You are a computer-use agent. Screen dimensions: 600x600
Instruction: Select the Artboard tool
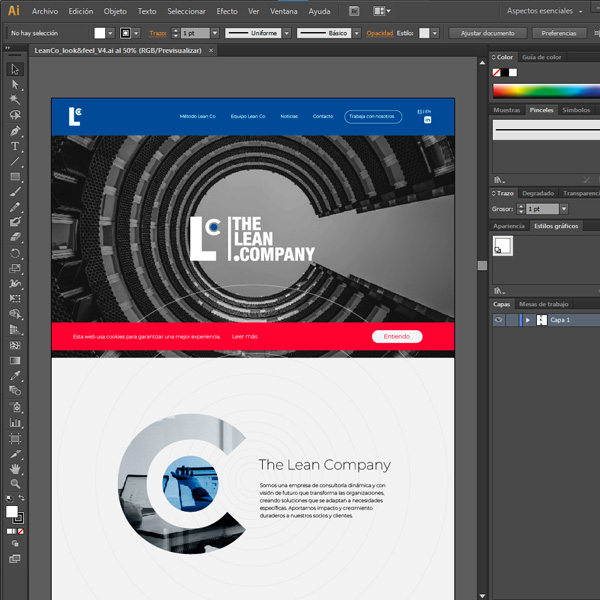[15, 439]
